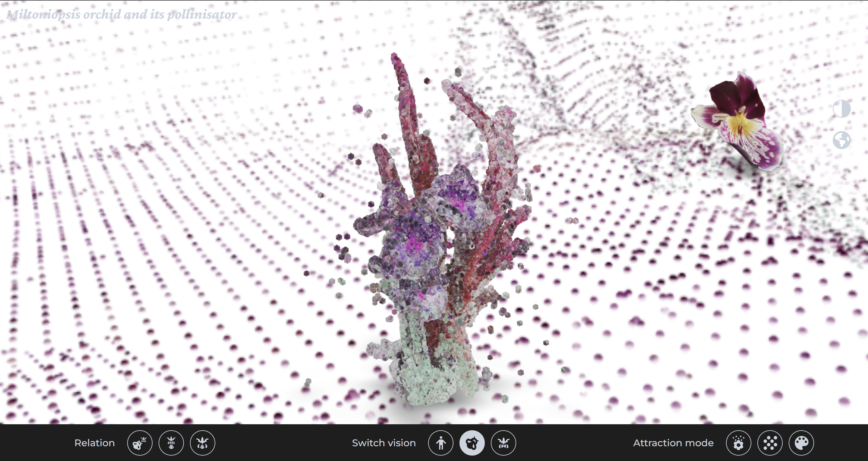Select the bee-near-orchid Relation icon
868x461 pixels.
click(x=140, y=443)
